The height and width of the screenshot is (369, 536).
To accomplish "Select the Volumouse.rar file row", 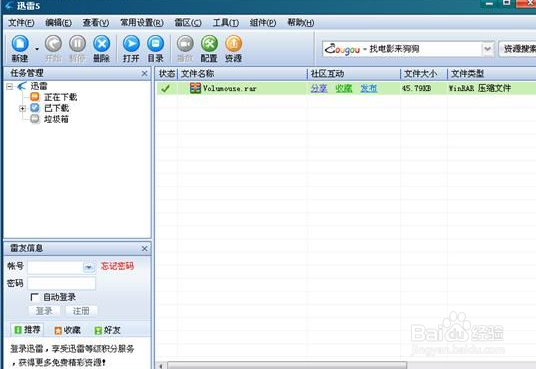I will 346,88.
